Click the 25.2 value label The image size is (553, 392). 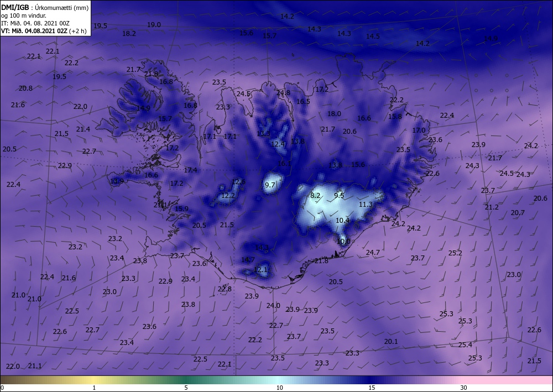click(x=455, y=253)
